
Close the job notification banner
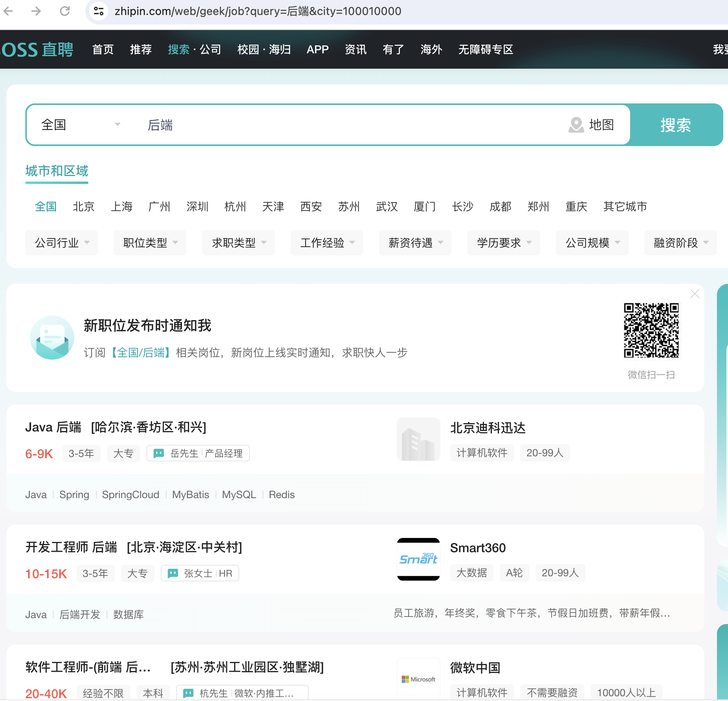[x=695, y=294]
